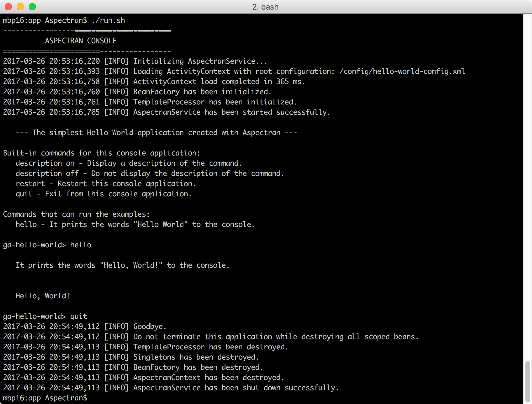532x404 pixels.
Task: Close the bash terminal window
Action: (8, 7)
